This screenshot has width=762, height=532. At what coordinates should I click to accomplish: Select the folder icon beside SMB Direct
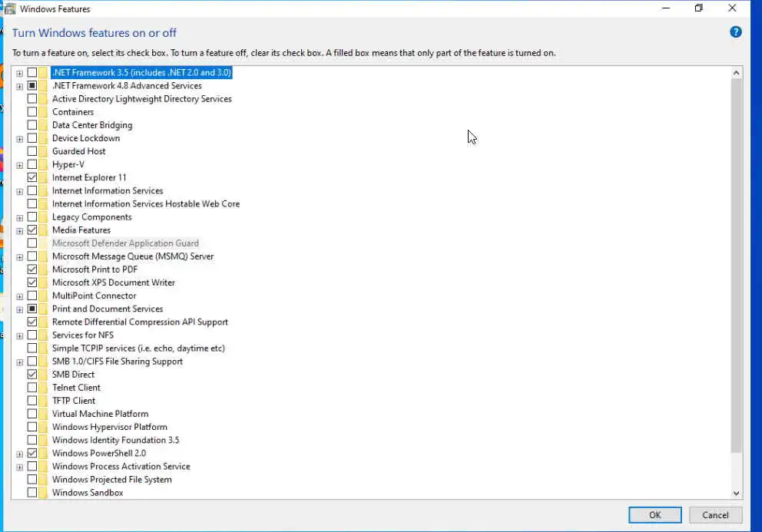click(43, 374)
